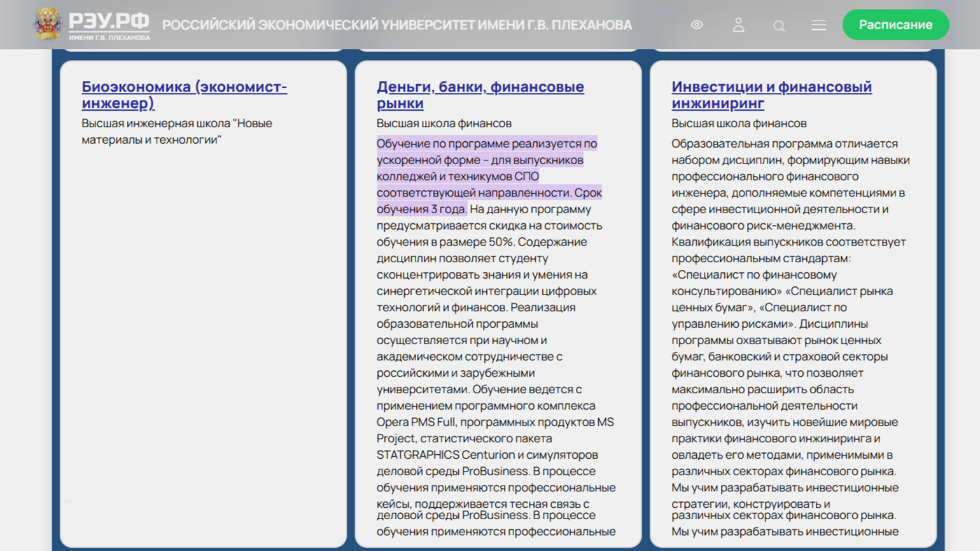
Task: Toggle the accessibility eye icon in header
Action: [697, 25]
